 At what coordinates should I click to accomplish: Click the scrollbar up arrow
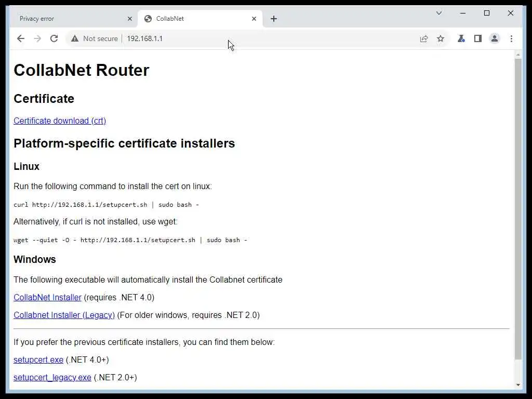tap(518, 55)
